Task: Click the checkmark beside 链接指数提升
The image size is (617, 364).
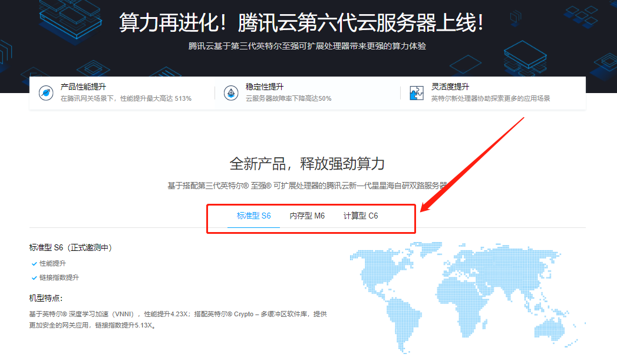Action: coord(34,278)
